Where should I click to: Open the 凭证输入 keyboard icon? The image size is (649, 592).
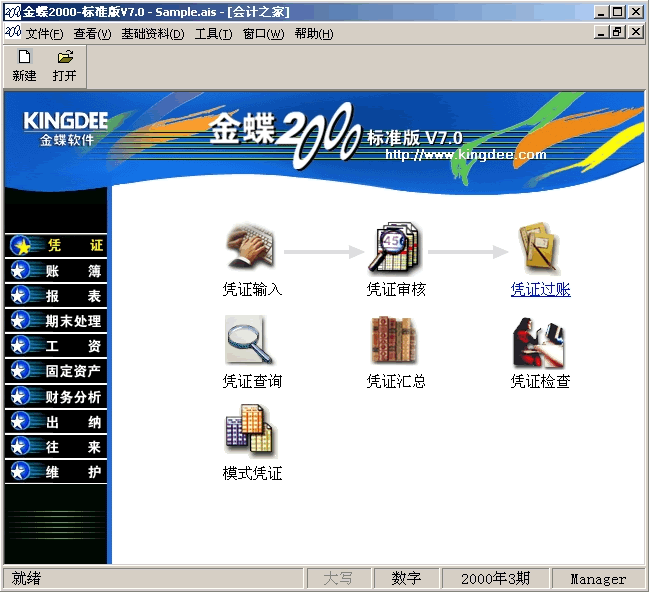(251, 248)
